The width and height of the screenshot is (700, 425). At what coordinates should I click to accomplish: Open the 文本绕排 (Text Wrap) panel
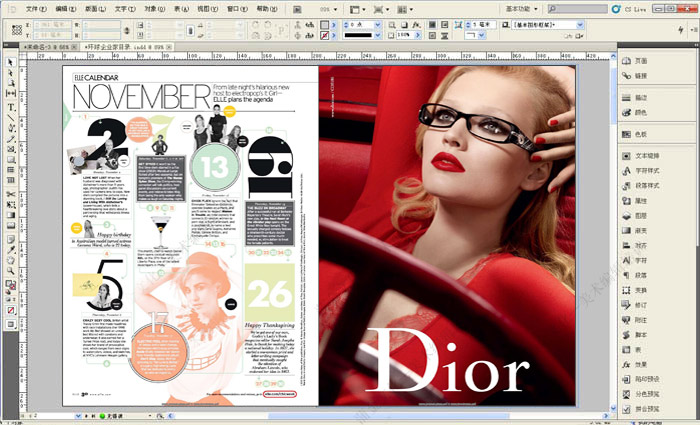[641, 156]
